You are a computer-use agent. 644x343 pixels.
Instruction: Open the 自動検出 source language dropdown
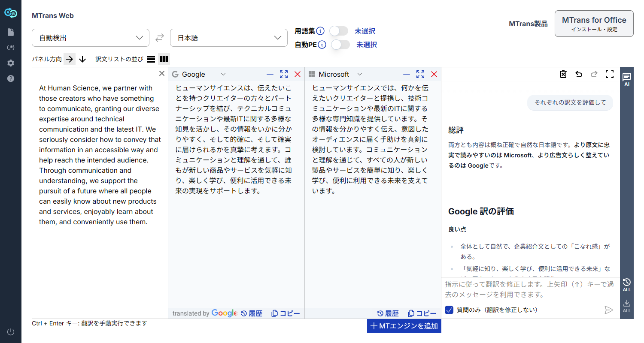click(x=91, y=38)
